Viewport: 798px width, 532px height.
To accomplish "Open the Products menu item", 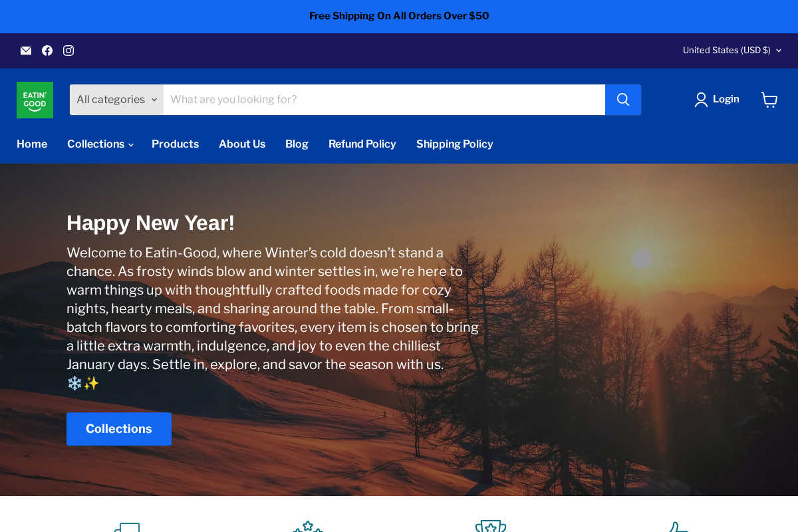I will pos(175,144).
